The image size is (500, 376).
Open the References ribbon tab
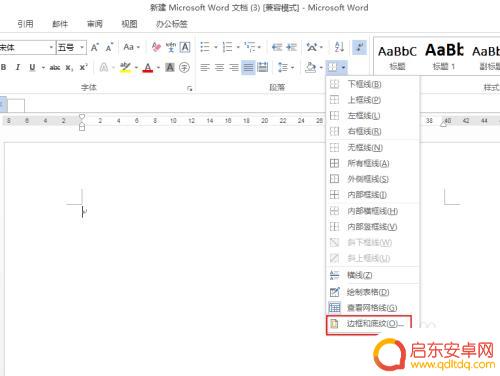point(25,24)
